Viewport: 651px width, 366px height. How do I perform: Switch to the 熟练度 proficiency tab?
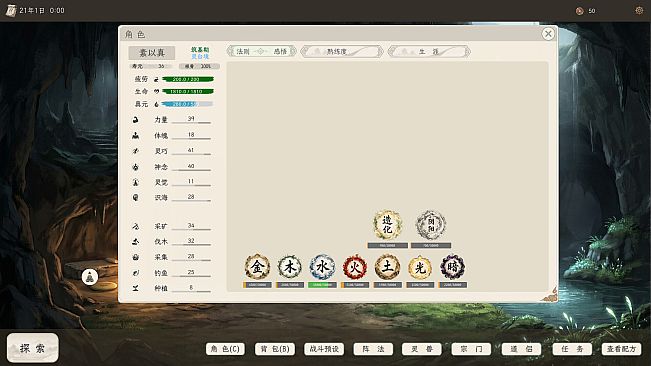342,51
